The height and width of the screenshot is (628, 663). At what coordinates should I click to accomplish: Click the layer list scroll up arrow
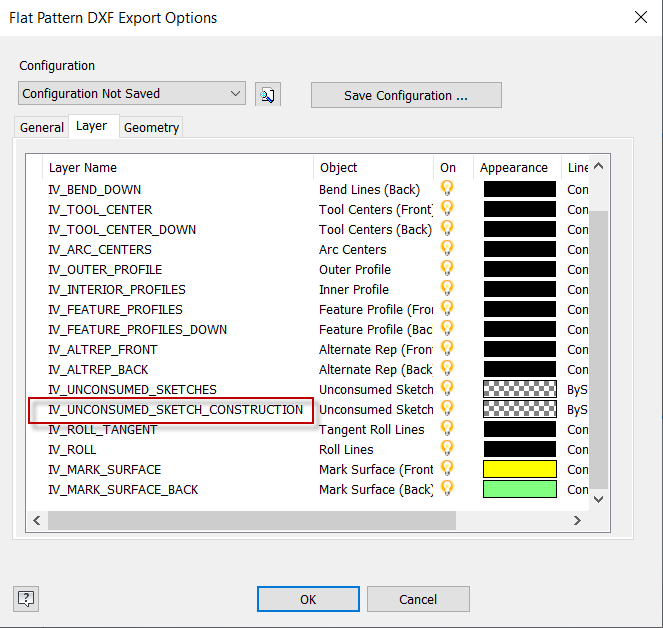coord(598,166)
